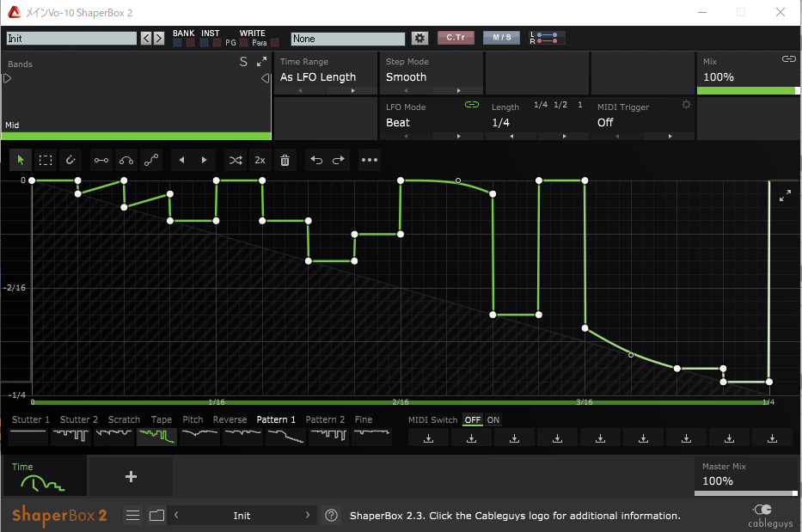Pick the arc curve segment tool
This screenshot has height=532, width=802.
[126, 160]
